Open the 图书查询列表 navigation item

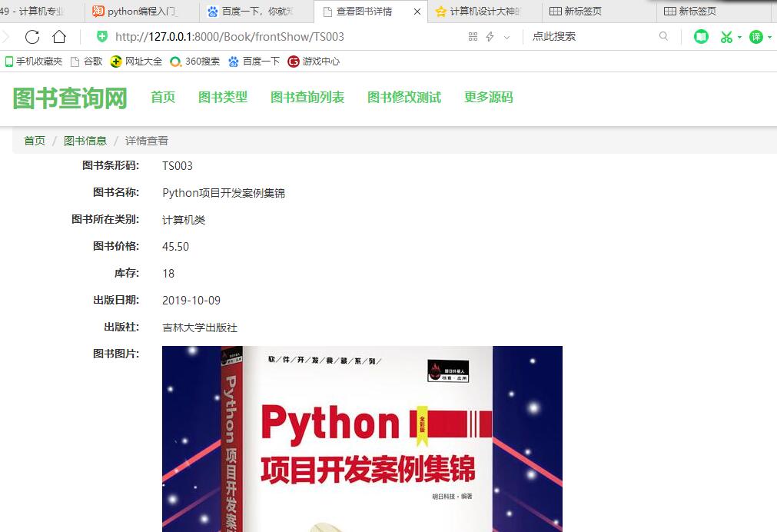(307, 97)
